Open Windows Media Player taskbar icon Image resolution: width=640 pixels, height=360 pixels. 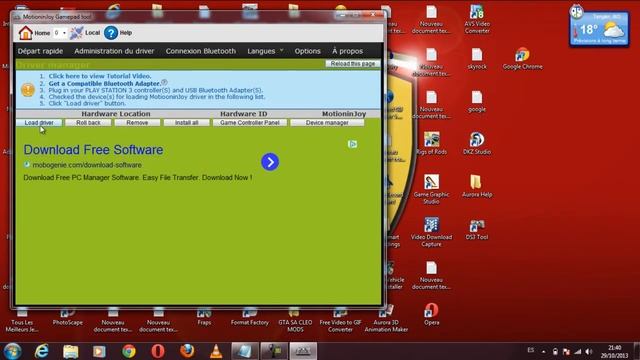(x=99, y=351)
